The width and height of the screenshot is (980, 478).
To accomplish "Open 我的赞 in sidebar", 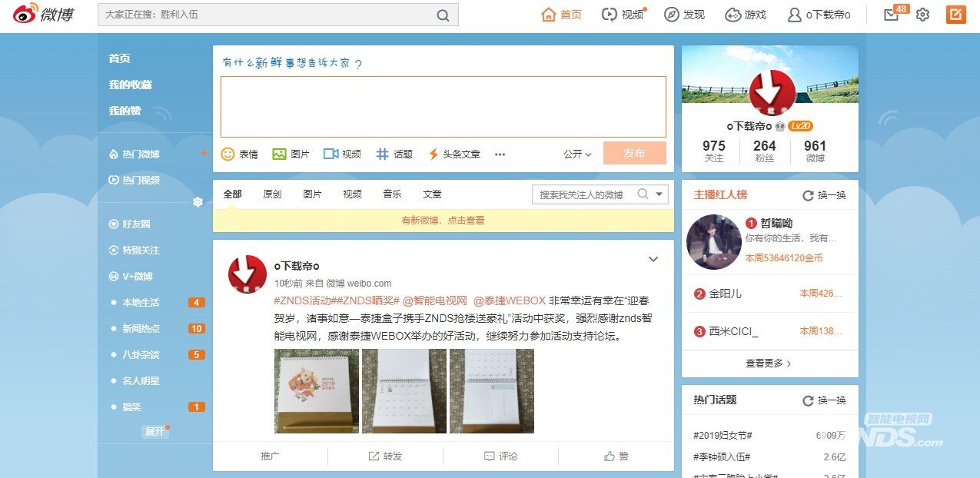I will 125,111.
